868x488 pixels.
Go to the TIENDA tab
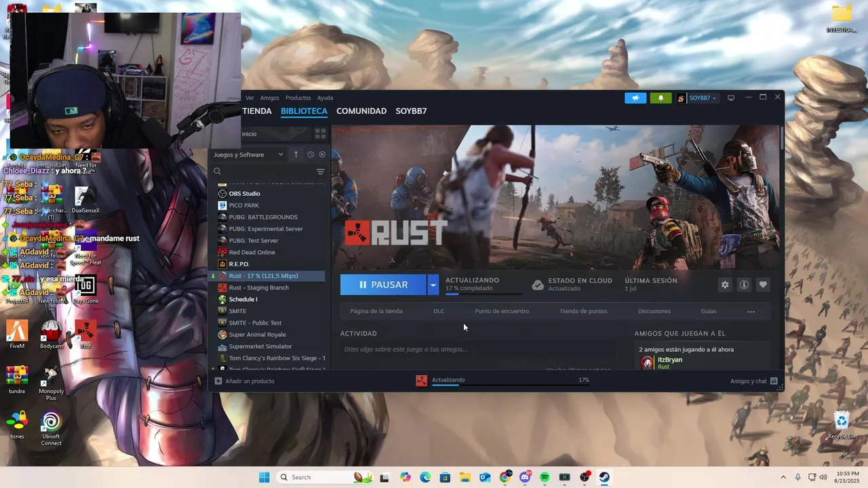[x=257, y=111]
